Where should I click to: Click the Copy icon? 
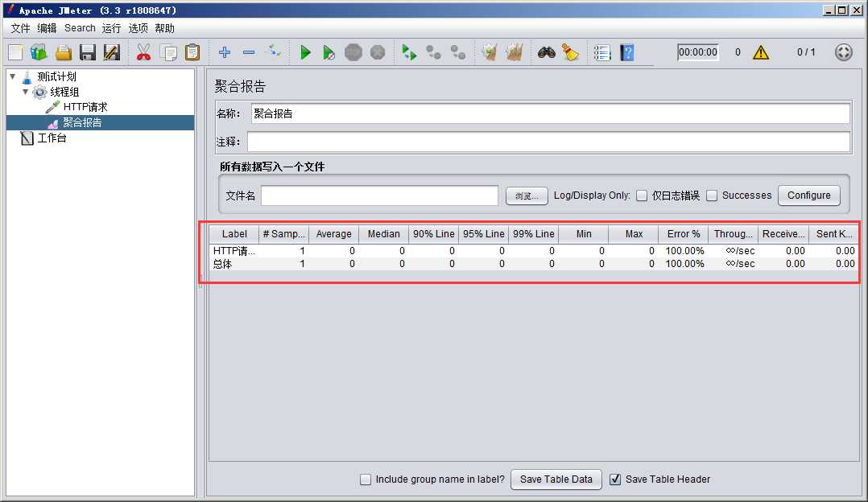[168, 52]
